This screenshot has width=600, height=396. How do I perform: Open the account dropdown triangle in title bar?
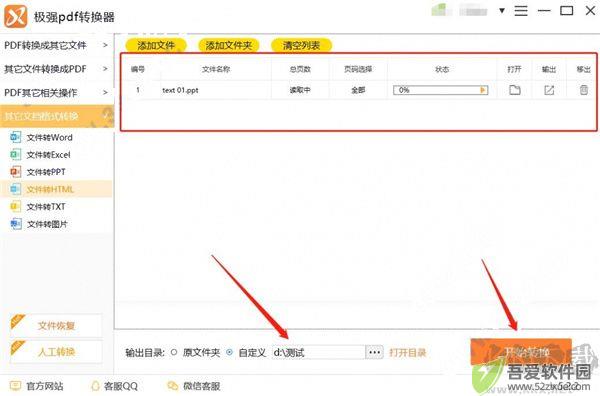[x=502, y=11]
